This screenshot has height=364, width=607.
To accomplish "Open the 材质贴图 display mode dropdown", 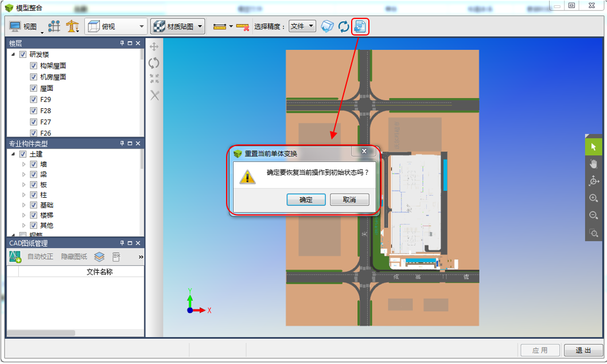I will [178, 26].
